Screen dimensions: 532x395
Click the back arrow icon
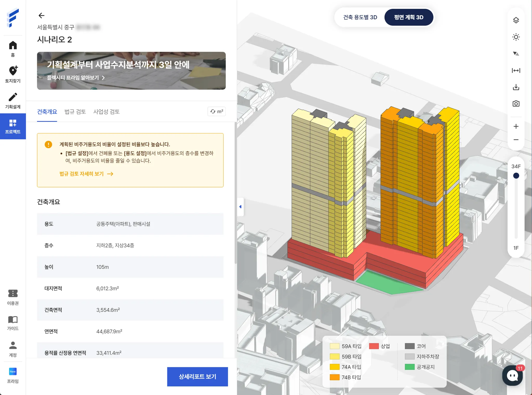42,16
